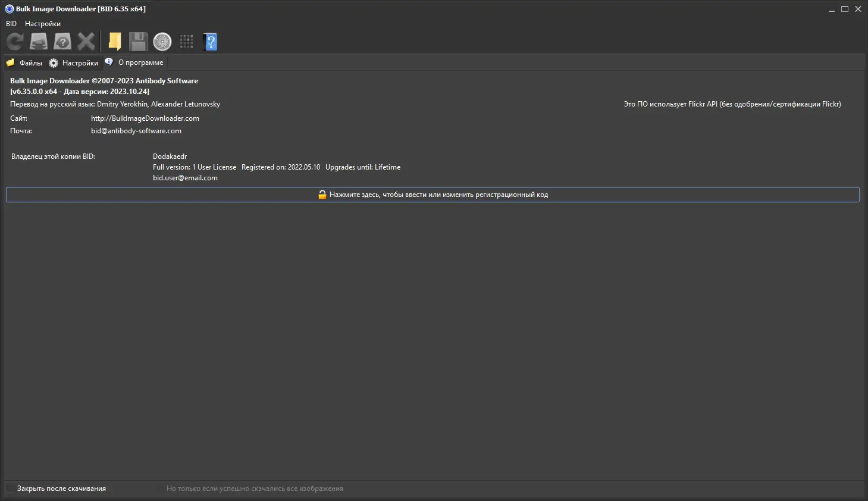This screenshot has height=501, width=868.
Task: Switch to the "Настройки" tab with gear
Action: (74, 62)
